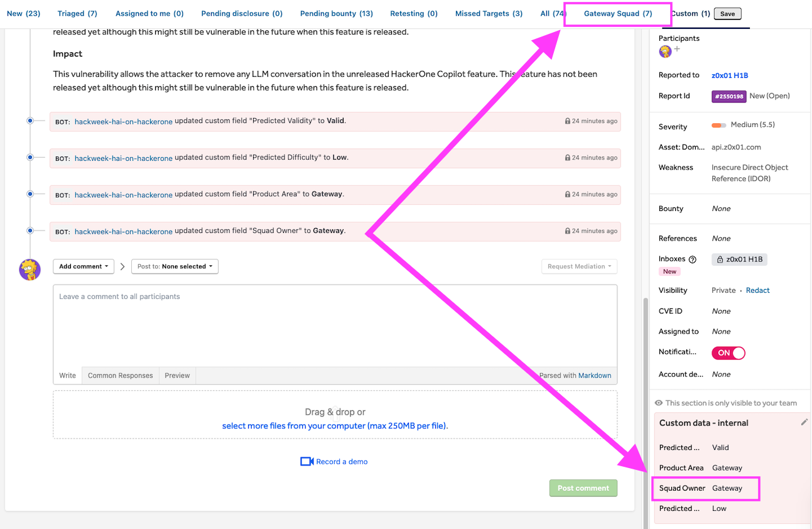Click the z0x01 H1B inbox chip
The image size is (812, 529).
pos(740,259)
